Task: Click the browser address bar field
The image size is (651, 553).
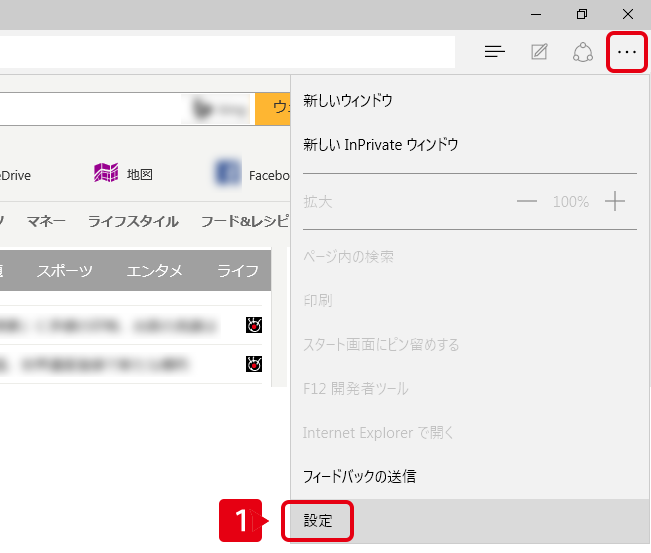Action: click(x=227, y=52)
